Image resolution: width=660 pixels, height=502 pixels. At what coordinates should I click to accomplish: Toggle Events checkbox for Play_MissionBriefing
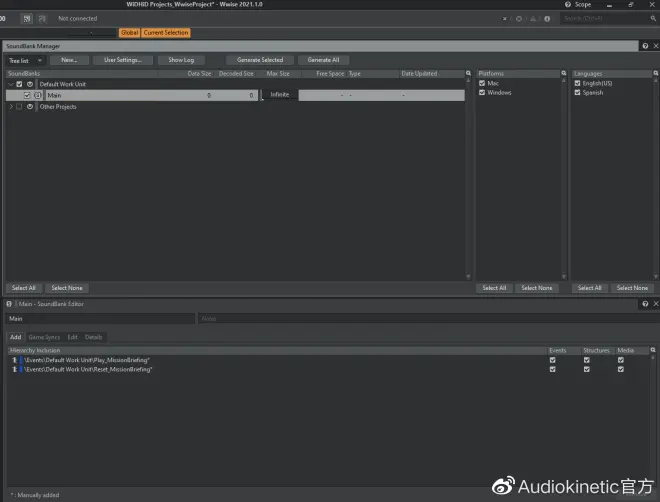coord(553,360)
